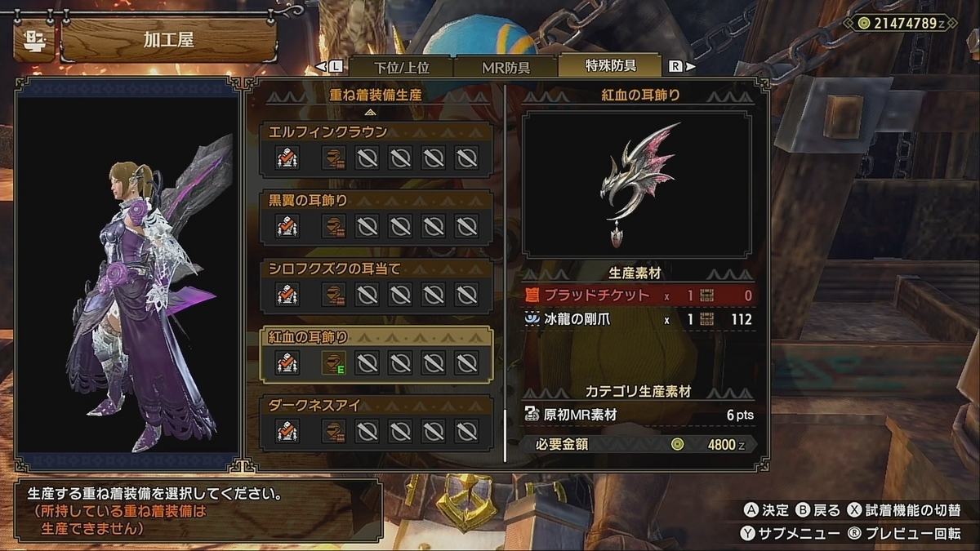The image size is (980, 551).
Task: Click the equipped helmet icon in 紅血の耳飾り row
Action: (x=332, y=362)
